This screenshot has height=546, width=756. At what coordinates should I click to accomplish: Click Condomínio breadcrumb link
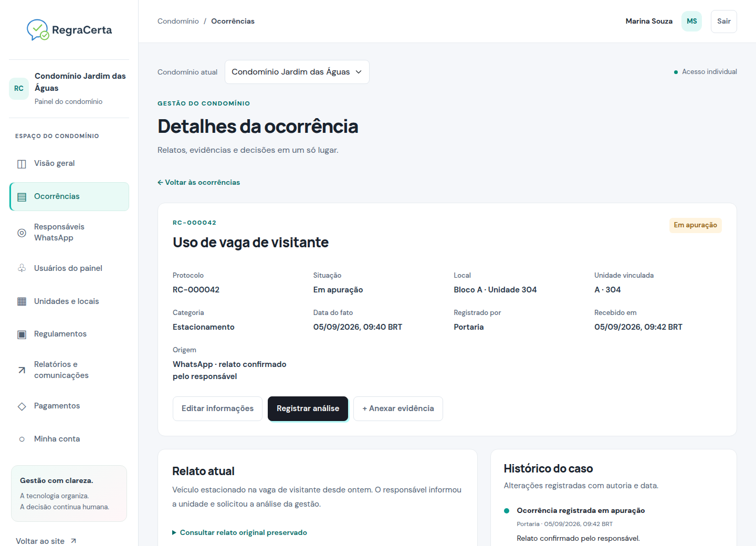click(x=178, y=21)
